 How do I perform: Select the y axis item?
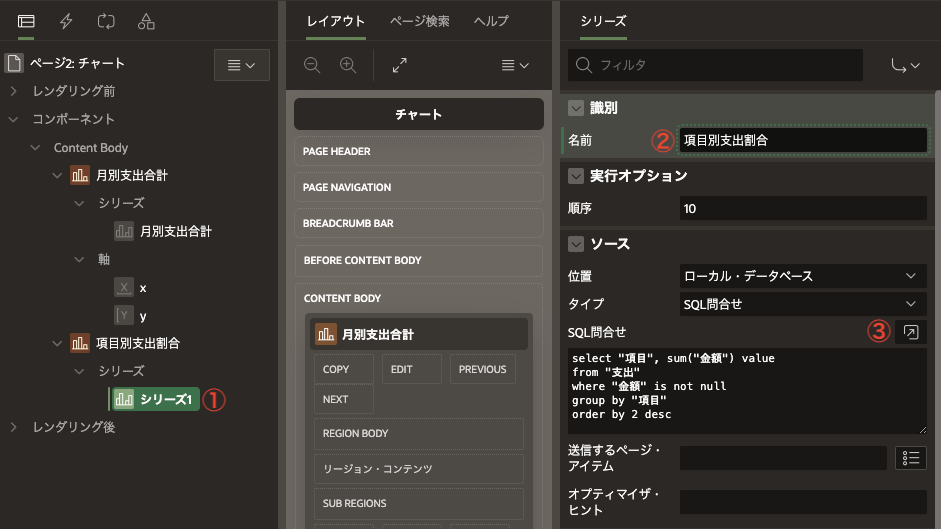pyautogui.click(x=131, y=315)
